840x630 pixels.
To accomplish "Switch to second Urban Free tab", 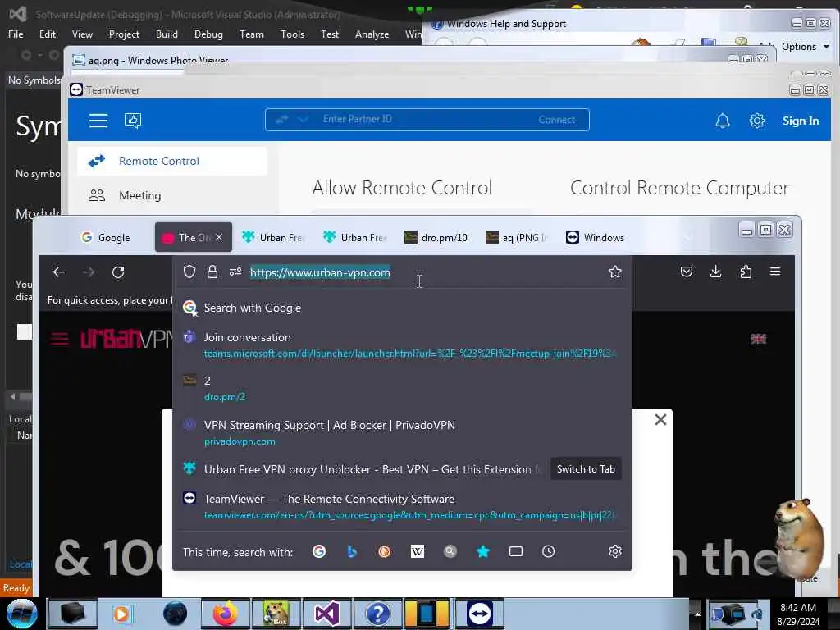I will (x=354, y=237).
